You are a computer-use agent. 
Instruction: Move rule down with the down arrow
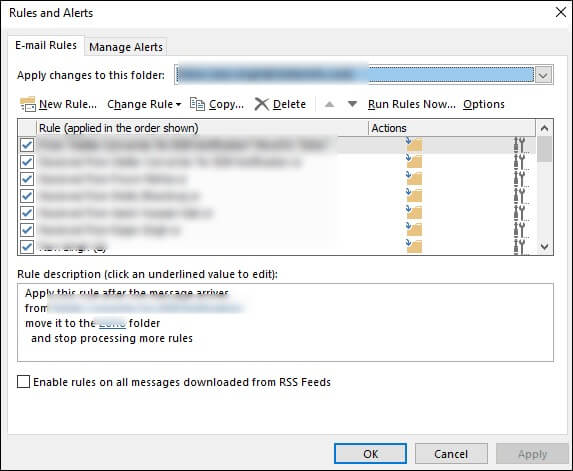pos(352,105)
